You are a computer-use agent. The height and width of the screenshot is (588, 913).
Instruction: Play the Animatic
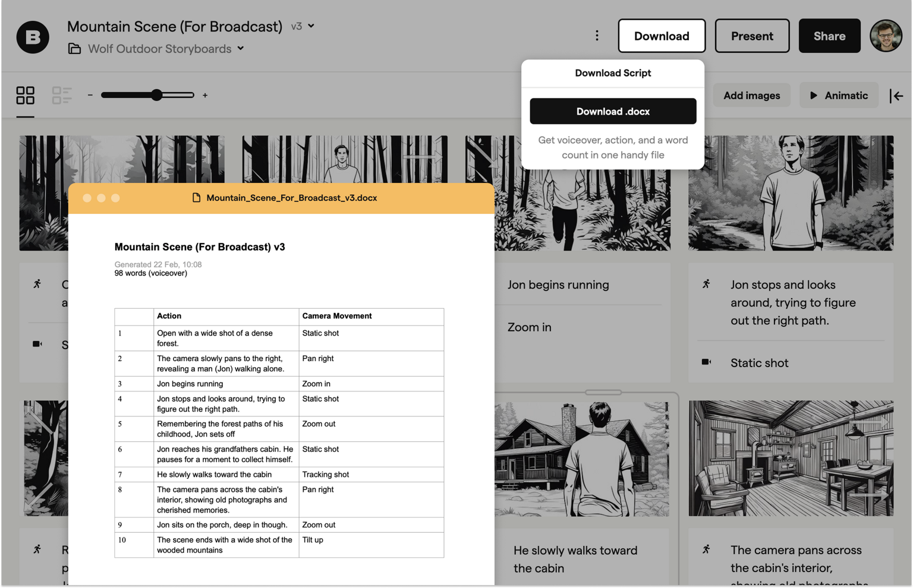(x=838, y=96)
